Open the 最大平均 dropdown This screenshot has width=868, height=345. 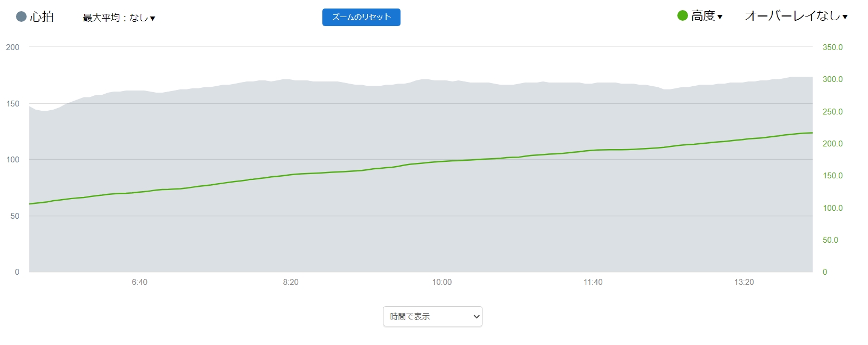coord(119,18)
